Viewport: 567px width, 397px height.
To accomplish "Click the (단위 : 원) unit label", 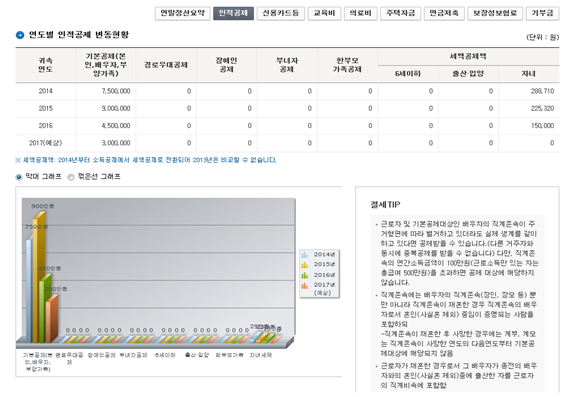I will pos(542,38).
